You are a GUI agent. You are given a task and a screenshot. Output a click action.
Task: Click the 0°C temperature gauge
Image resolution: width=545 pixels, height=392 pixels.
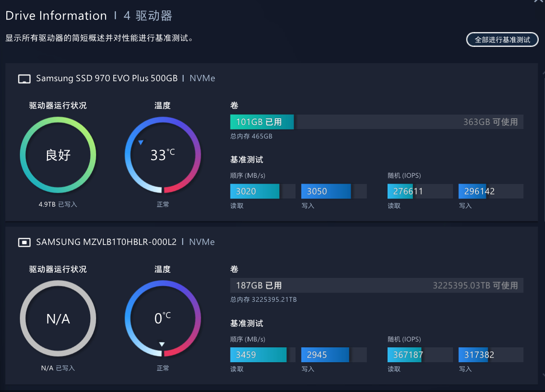pyautogui.click(x=162, y=318)
